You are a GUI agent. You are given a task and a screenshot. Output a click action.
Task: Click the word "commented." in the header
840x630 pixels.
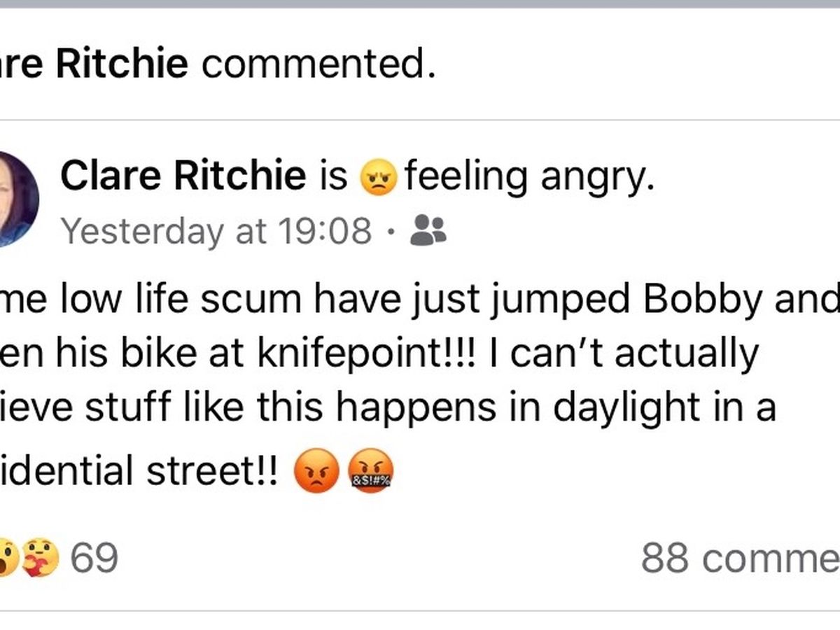click(314, 64)
